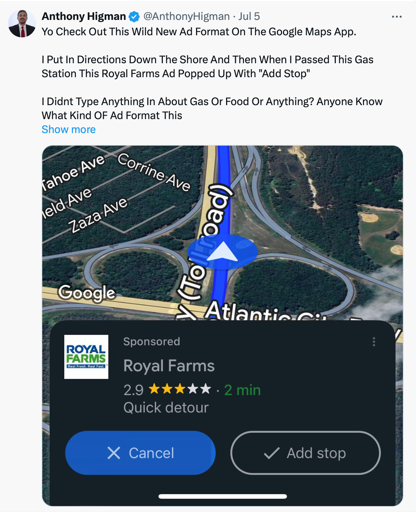Open the tweet's three-dot more menu
The image size is (420, 512).
click(397, 17)
